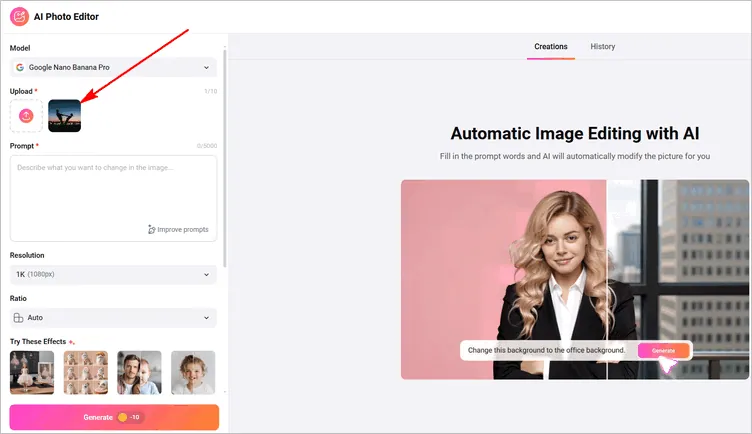
Task: Click the AI Photo Editor title text
Action: tap(66, 17)
